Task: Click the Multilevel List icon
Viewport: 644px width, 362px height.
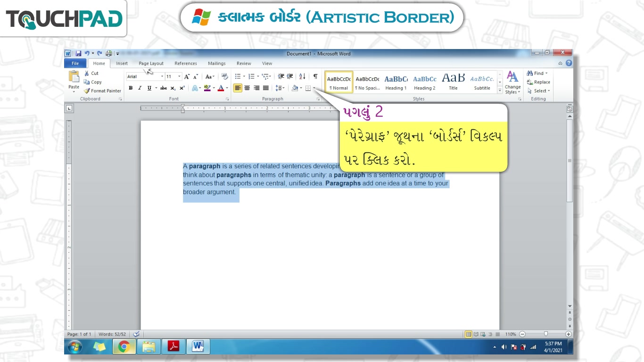Action: [265, 76]
